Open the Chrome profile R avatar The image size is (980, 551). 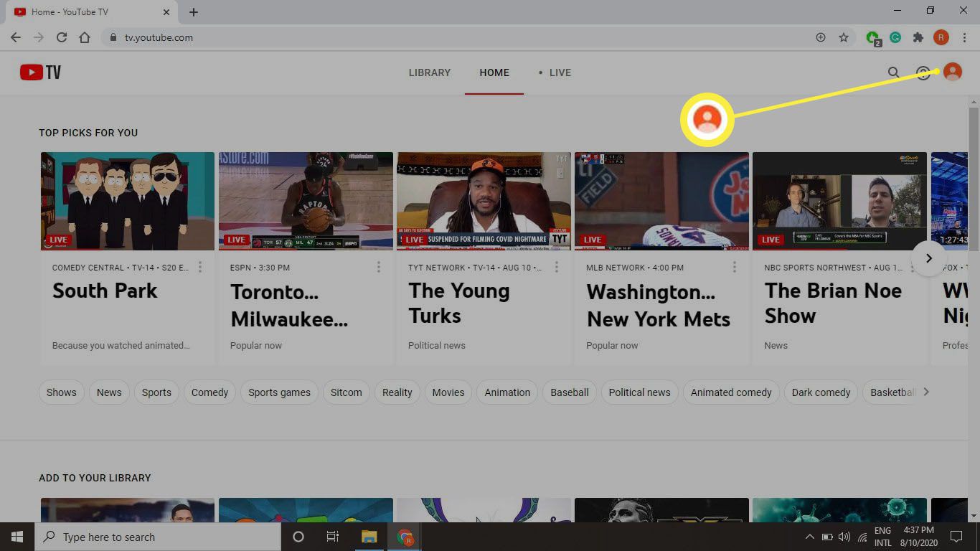941,37
